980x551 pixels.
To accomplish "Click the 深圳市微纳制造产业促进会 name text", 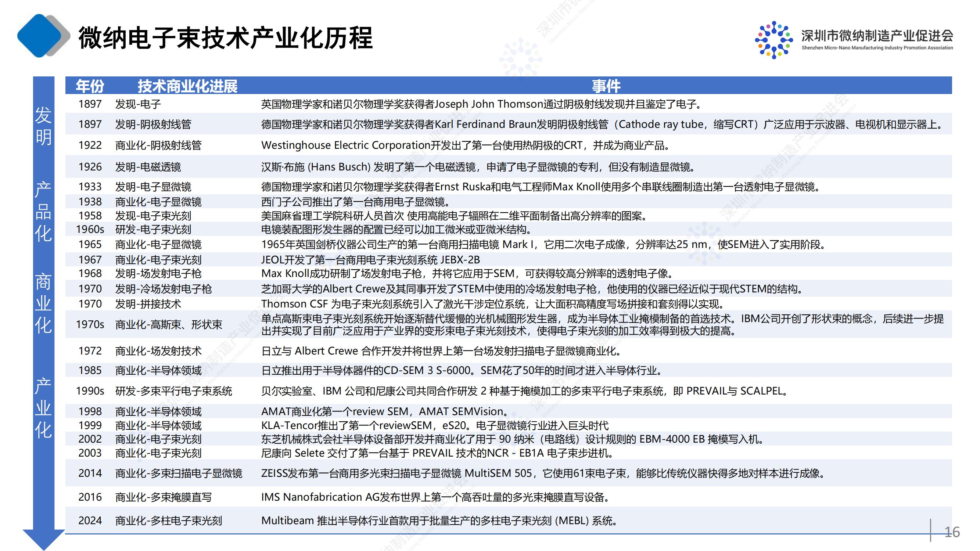I will pyautogui.click(x=876, y=36).
